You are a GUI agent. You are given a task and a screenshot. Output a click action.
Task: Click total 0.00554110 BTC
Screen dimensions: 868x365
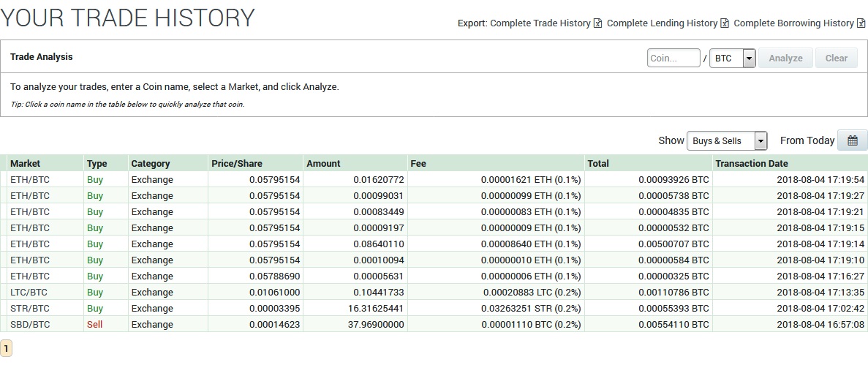(x=673, y=324)
